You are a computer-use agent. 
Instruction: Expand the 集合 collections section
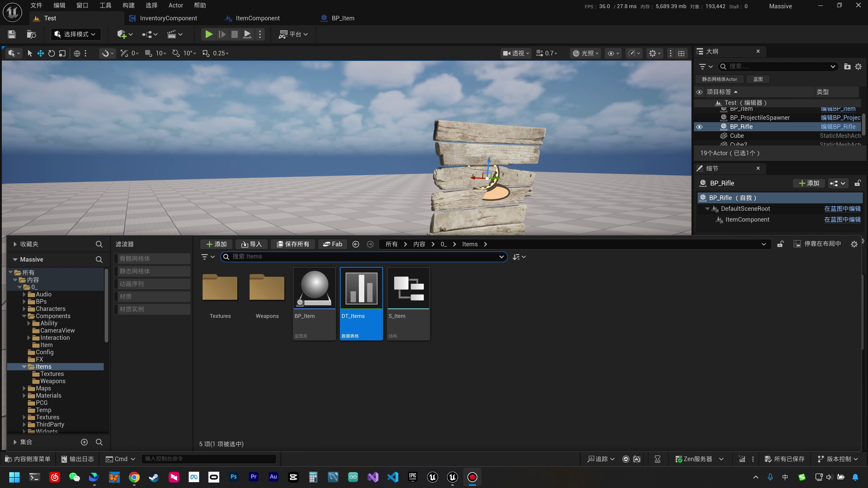point(15,442)
